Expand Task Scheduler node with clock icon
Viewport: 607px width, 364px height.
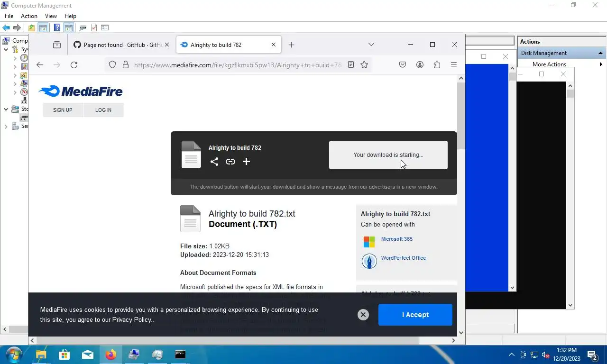tap(15, 58)
